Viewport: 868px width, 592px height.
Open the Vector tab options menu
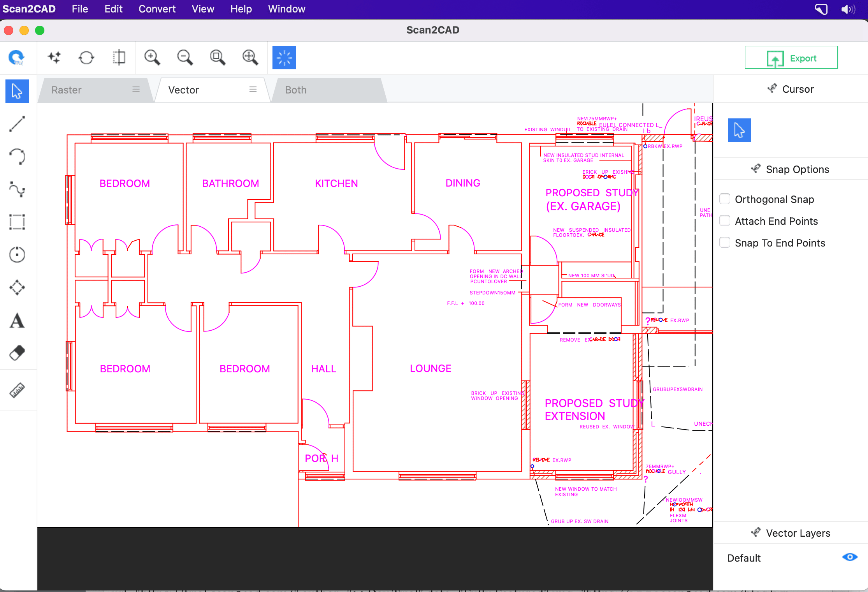click(x=253, y=89)
